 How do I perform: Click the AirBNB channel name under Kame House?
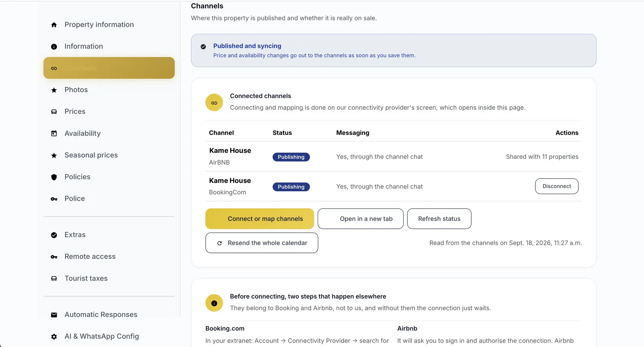coord(219,162)
